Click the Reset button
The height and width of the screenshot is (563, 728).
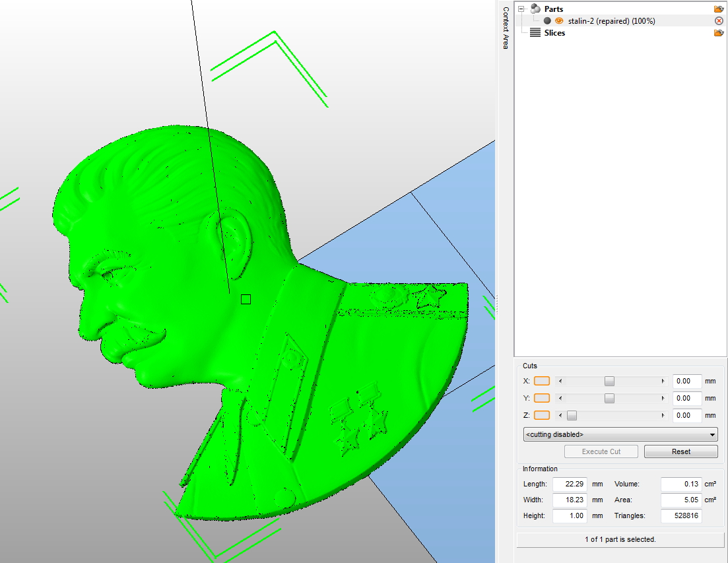[681, 451]
